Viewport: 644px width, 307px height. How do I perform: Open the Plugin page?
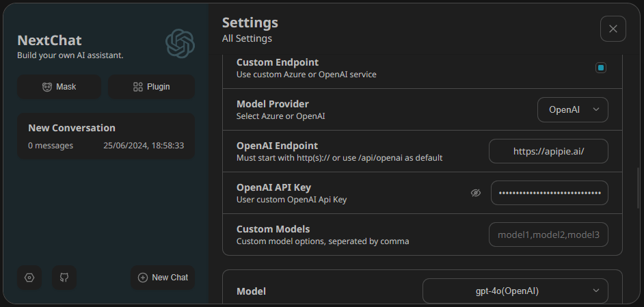pyautogui.click(x=151, y=87)
